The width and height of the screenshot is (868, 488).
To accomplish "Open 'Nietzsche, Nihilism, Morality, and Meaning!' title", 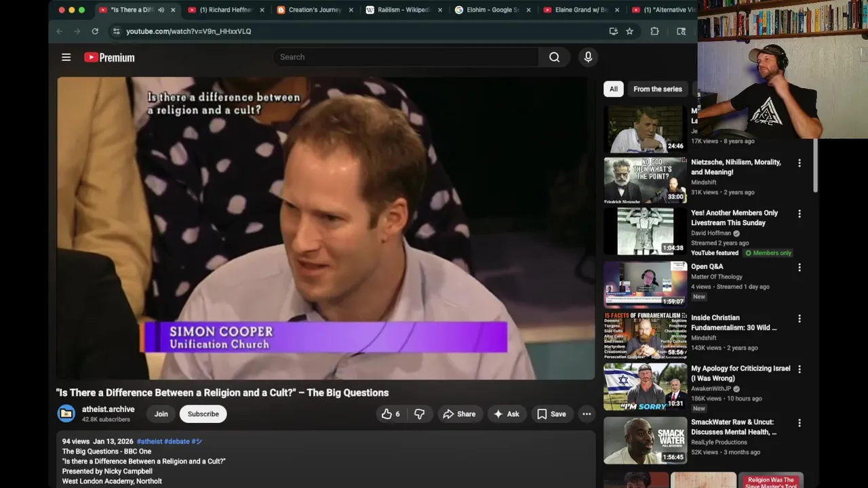I will pos(736,167).
